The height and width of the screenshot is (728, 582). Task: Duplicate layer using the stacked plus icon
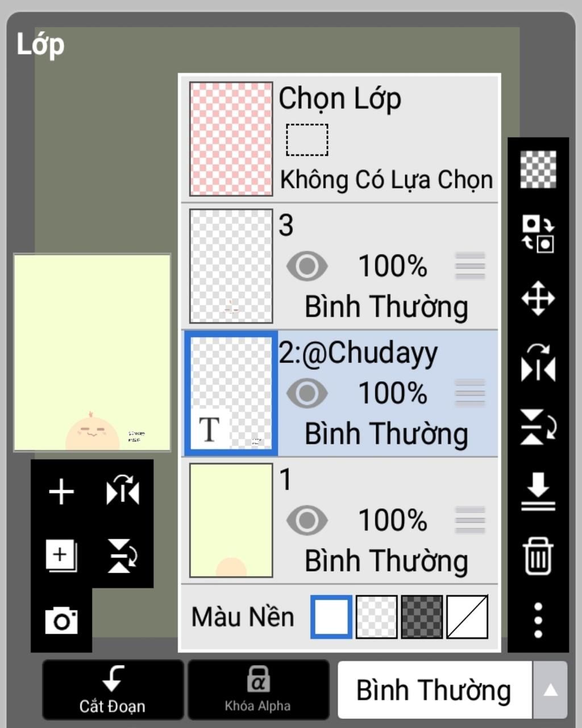click(61, 556)
